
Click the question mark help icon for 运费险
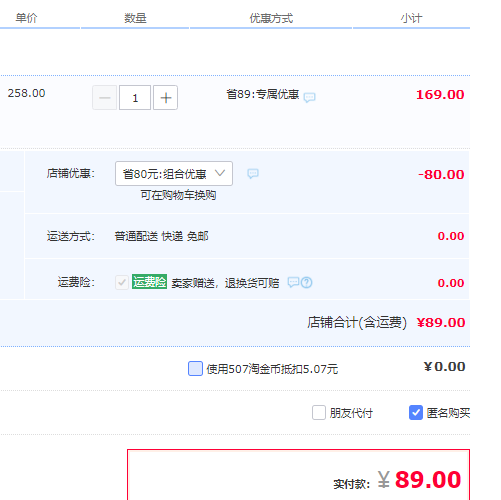click(307, 283)
